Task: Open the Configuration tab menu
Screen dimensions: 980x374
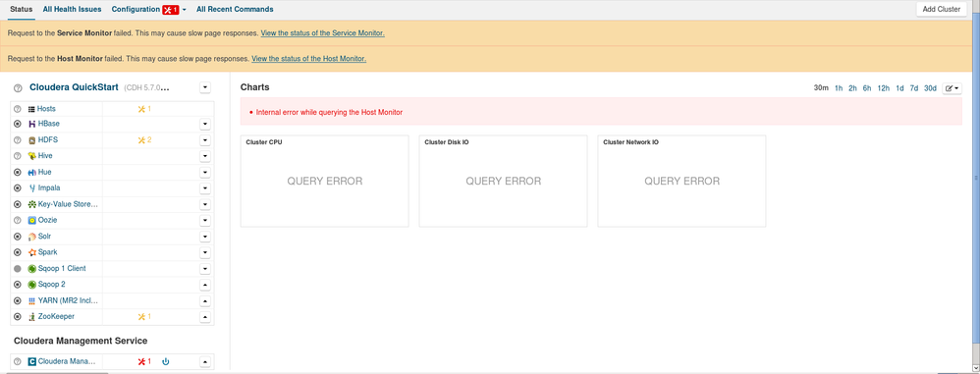Action: (148, 10)
